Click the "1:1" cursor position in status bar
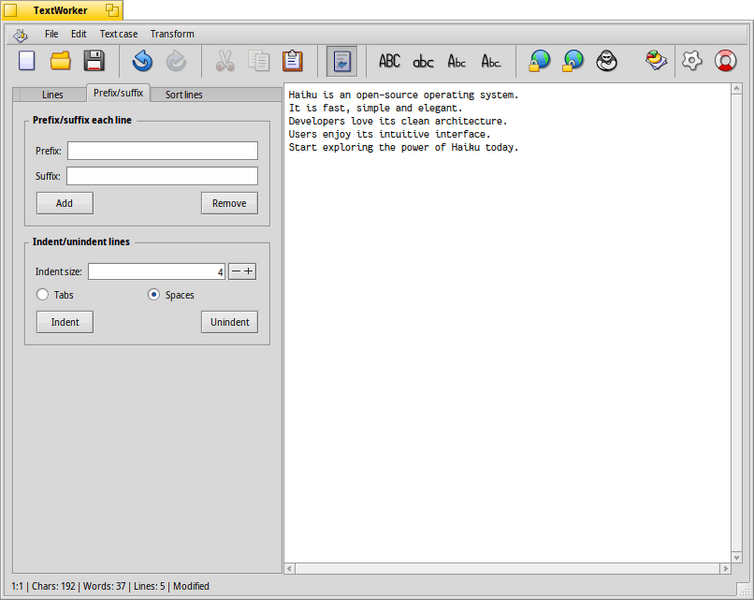 tap(17, 586)
